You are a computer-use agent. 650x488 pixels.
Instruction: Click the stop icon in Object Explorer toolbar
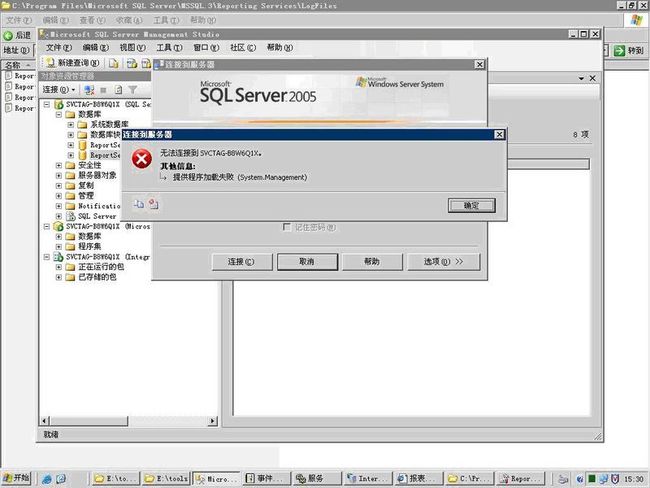(104, 90)
